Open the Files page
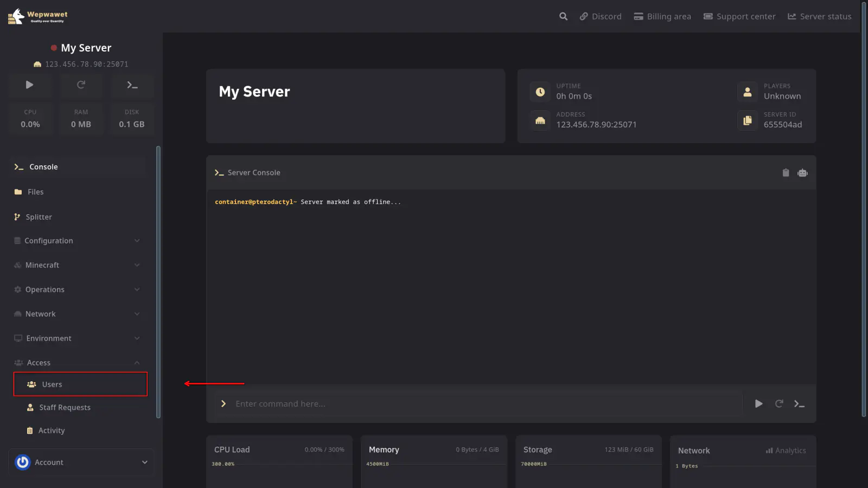The width and height of the screenshot is (868, 488). [36, 192]
